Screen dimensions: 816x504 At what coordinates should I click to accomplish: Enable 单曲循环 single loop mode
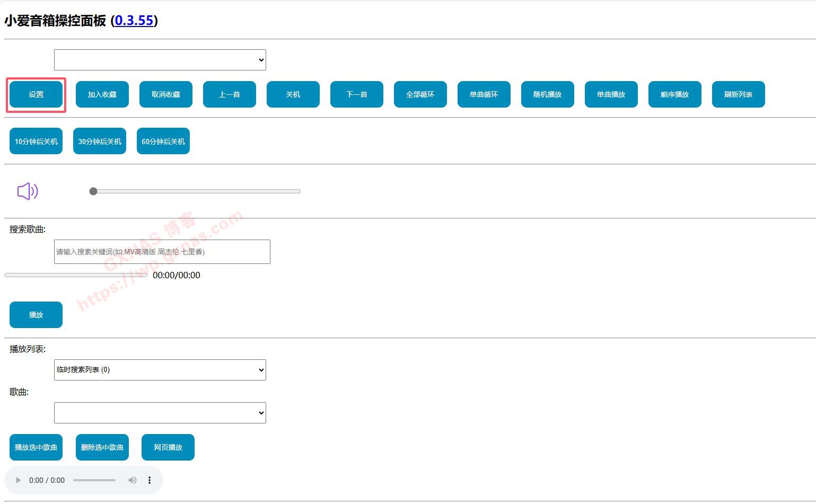click(x=484, y=94)
